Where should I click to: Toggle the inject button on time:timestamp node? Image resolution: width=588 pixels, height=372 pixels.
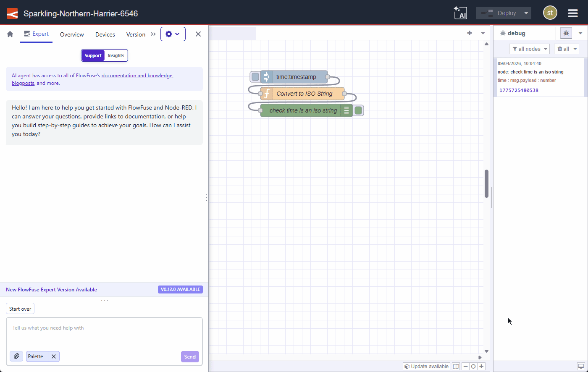tap(255, 76)
